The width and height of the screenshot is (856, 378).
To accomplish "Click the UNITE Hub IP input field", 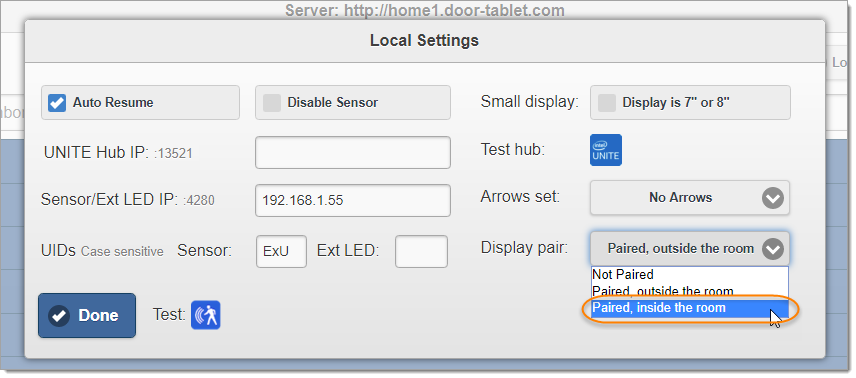I will click(x=353, y=152).
